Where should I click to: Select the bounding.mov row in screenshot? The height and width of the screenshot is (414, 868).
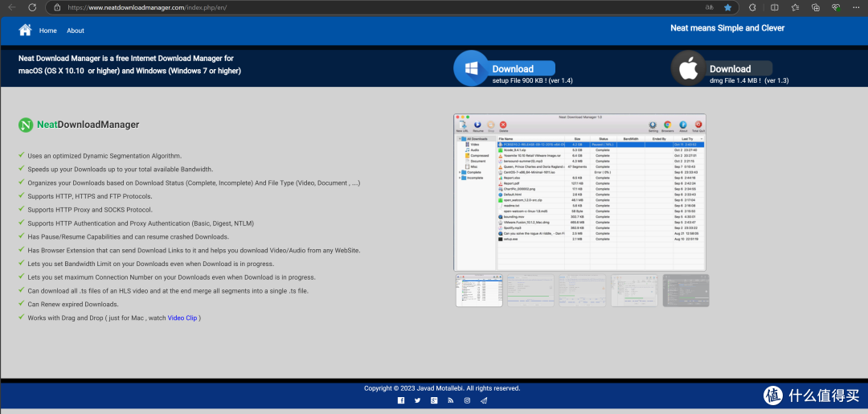[600, 216]
